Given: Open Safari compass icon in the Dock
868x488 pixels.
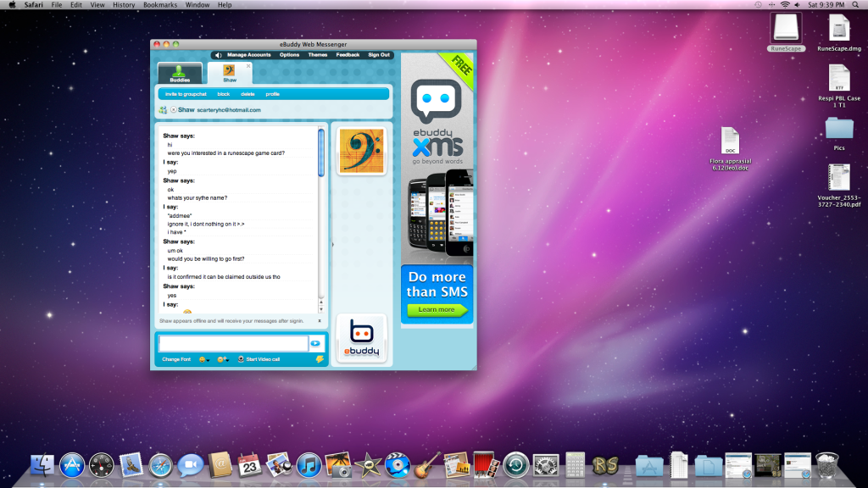Looking at the screenshot, I should click(x=160, y=465).
